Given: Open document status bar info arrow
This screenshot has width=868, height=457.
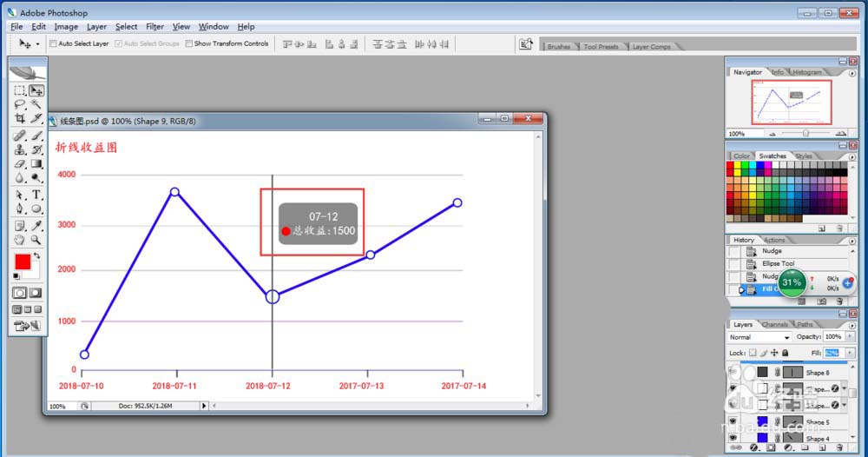Looking at the screenshot, I should point(204,406).
